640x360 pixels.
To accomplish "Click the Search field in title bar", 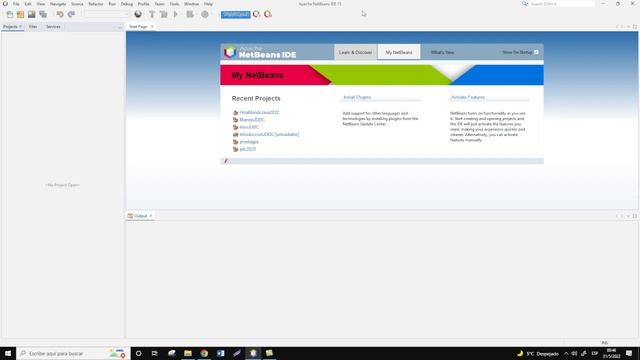I will pos(562,4).
